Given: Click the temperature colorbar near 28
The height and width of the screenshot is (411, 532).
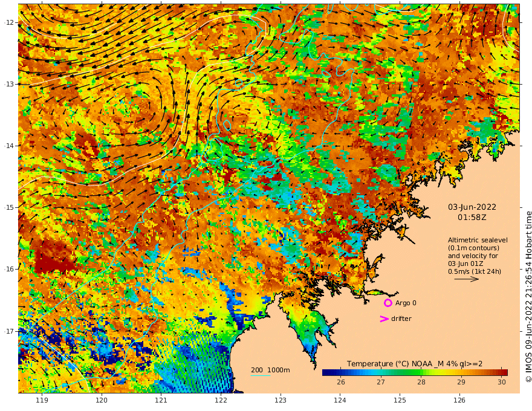Looking at the screenshot, I should 421,372.
